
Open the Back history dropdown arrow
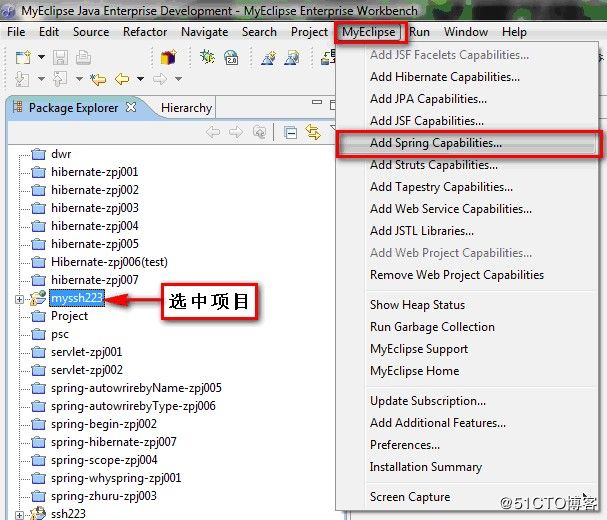tap(141, 79)
